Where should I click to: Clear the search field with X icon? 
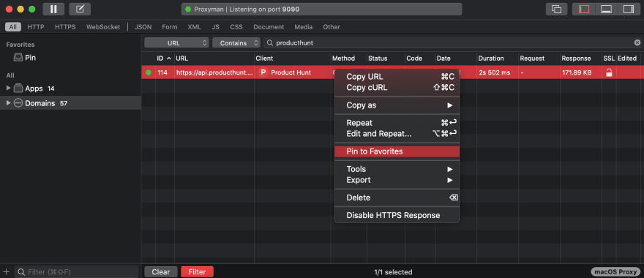[x=637, y=42]
